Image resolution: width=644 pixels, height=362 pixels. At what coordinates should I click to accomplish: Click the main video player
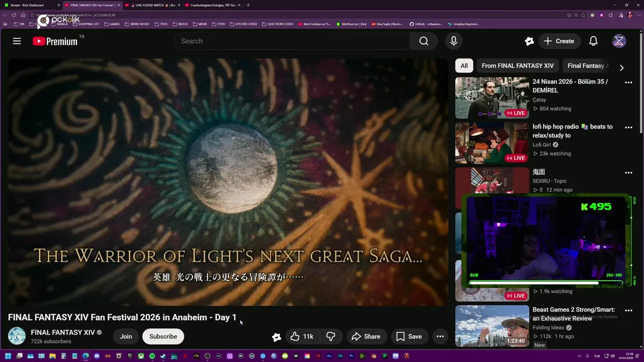[x=228, y=182]
